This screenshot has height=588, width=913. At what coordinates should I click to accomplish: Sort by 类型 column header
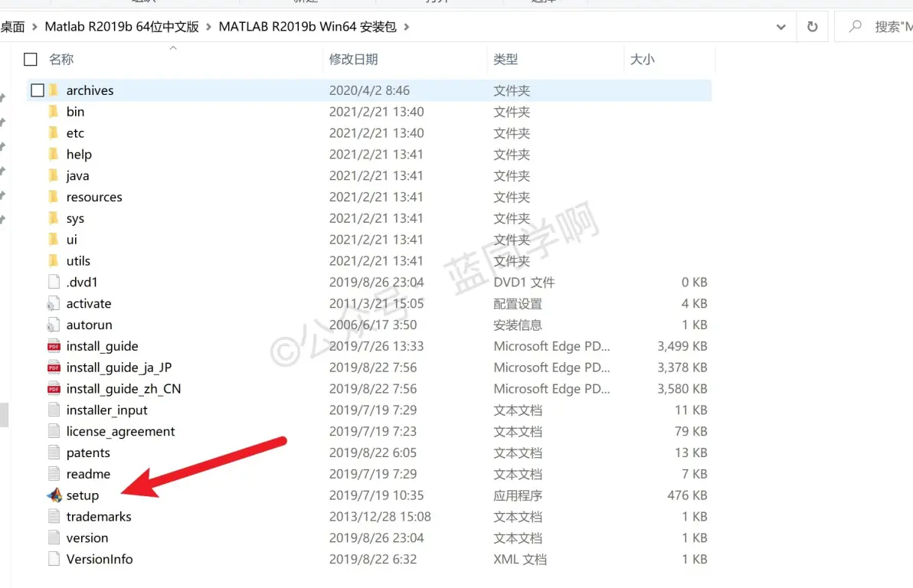pyautogui.click(x=505, y=60)
